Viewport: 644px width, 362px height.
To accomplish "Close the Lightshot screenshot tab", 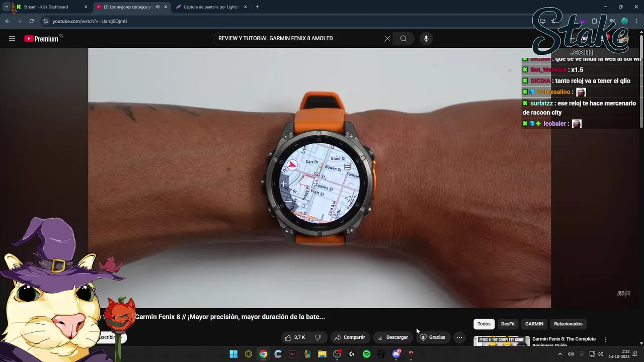I will [246, 7].
